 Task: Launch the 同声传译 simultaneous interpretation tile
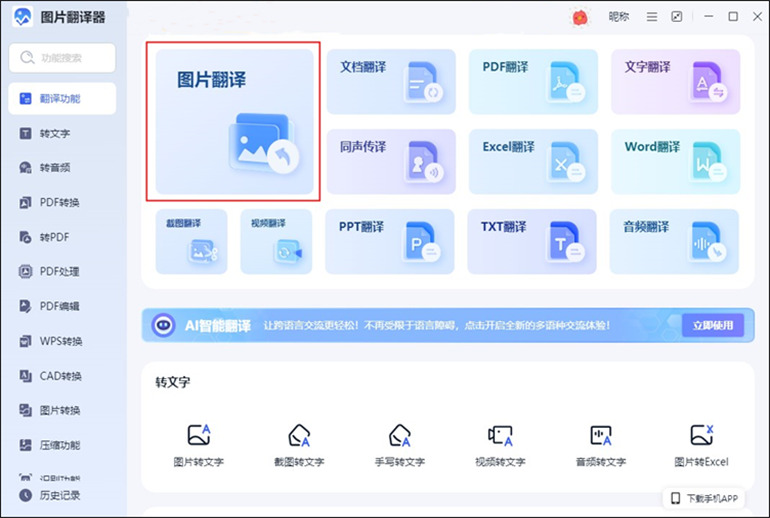pos(391,161)
